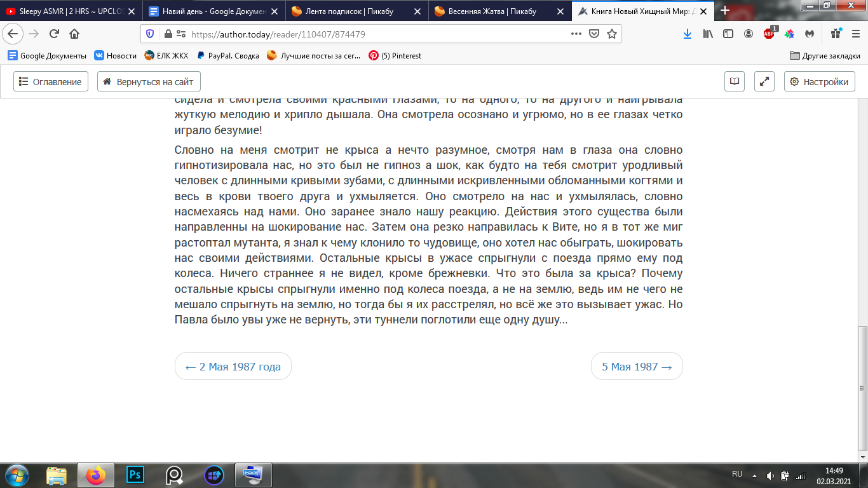This screenshot has width=868, height=488.
Task: Click Вернуться на сайт button
Action: (149, 81)
